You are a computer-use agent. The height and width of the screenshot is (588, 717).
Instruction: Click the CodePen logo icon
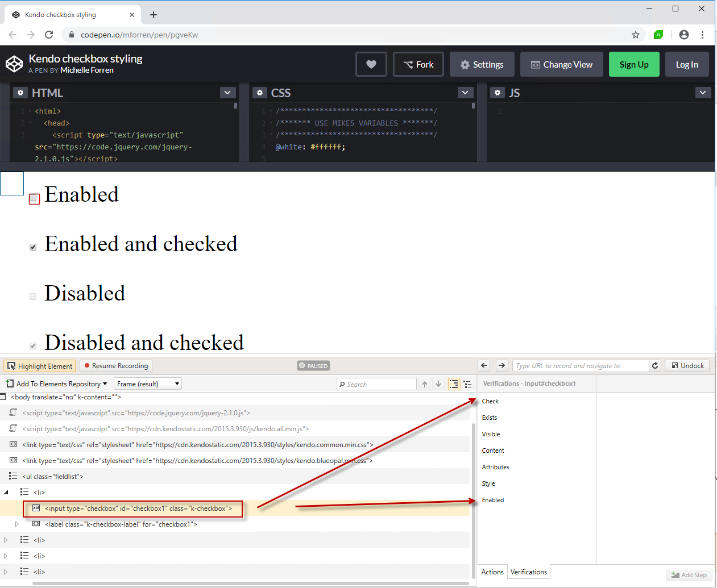pos(14,64)
